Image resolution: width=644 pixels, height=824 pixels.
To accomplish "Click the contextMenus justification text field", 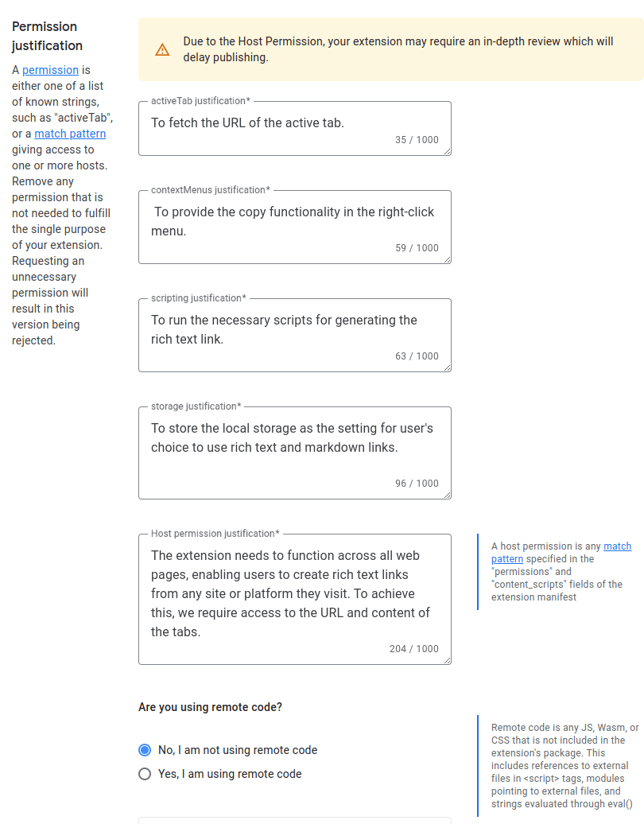I will [295, 227].
